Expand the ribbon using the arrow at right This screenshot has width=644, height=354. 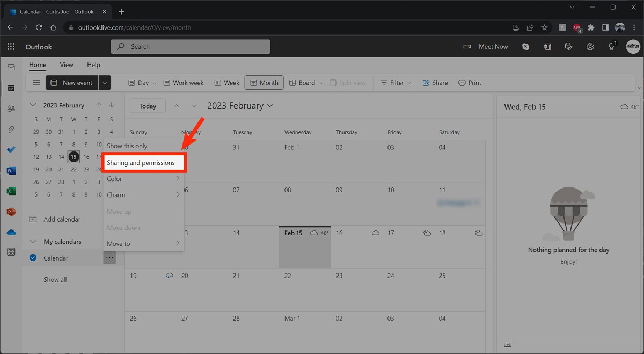pyautogui.click(x=639, y=87)
